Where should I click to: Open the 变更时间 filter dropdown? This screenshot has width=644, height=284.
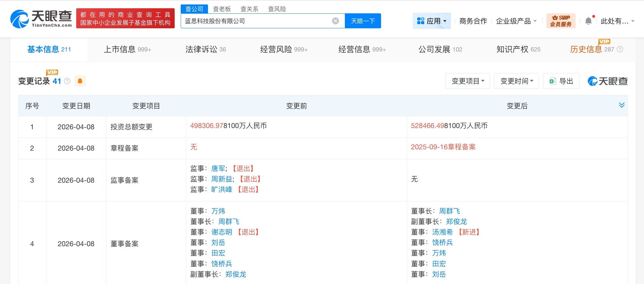[516, 81]
